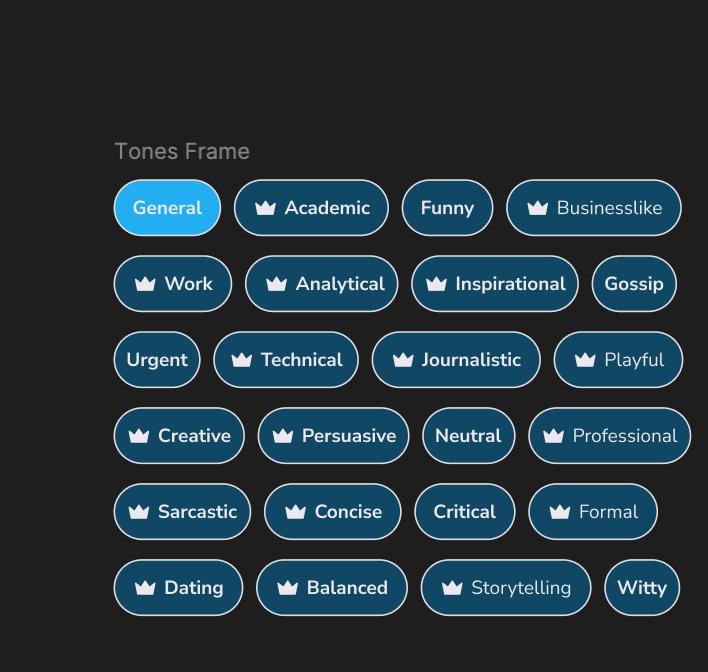This screenshot has width=708, height=672.
Task: Click the crown icon on Storytelling
Action: pyautogui.click(x=452, y=588)
